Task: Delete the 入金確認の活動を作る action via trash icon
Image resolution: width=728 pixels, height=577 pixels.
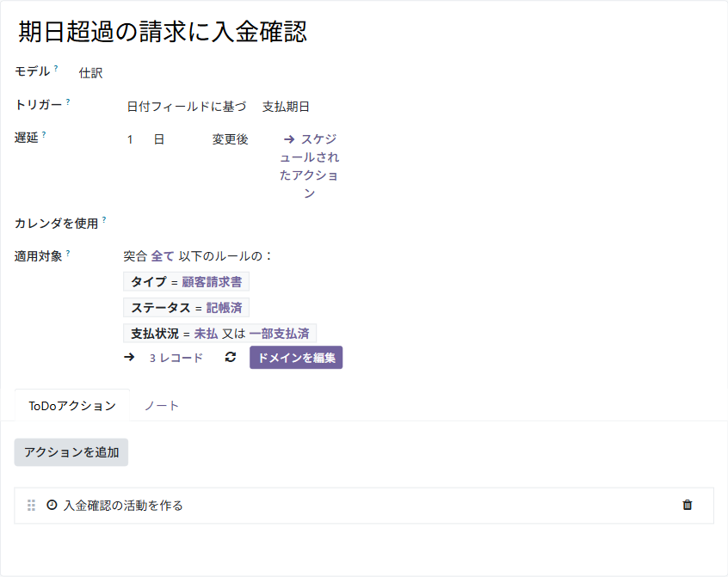Action: [x=688, y=505]
